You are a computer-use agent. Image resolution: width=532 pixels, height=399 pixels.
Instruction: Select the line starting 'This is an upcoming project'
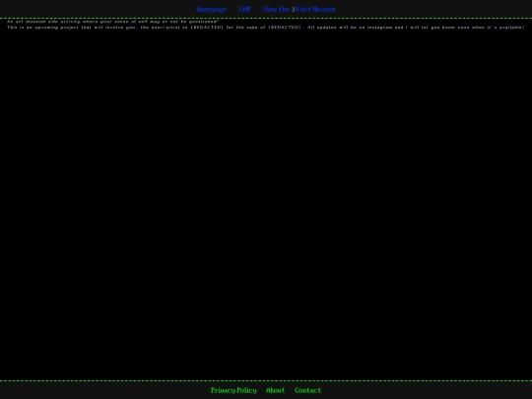click(266, 28)
